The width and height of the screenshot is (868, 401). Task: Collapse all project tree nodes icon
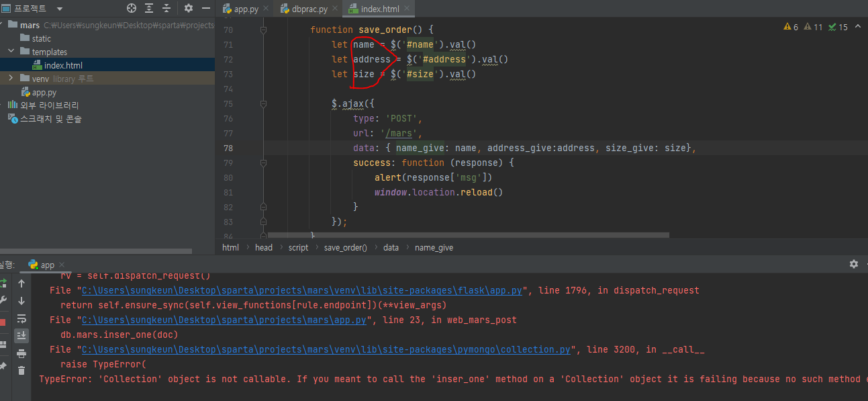166,8
